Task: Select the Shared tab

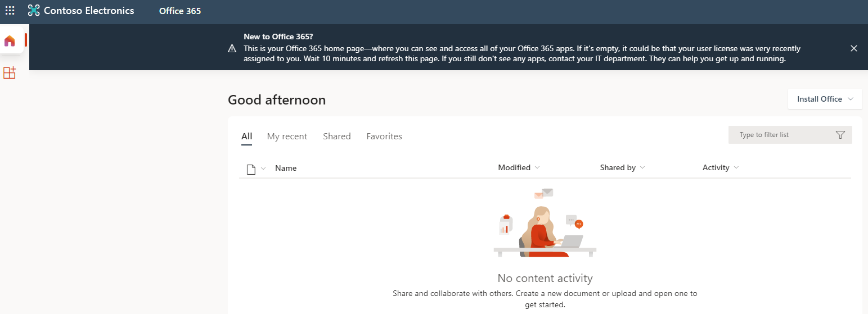Action: [x=337, y=136]
